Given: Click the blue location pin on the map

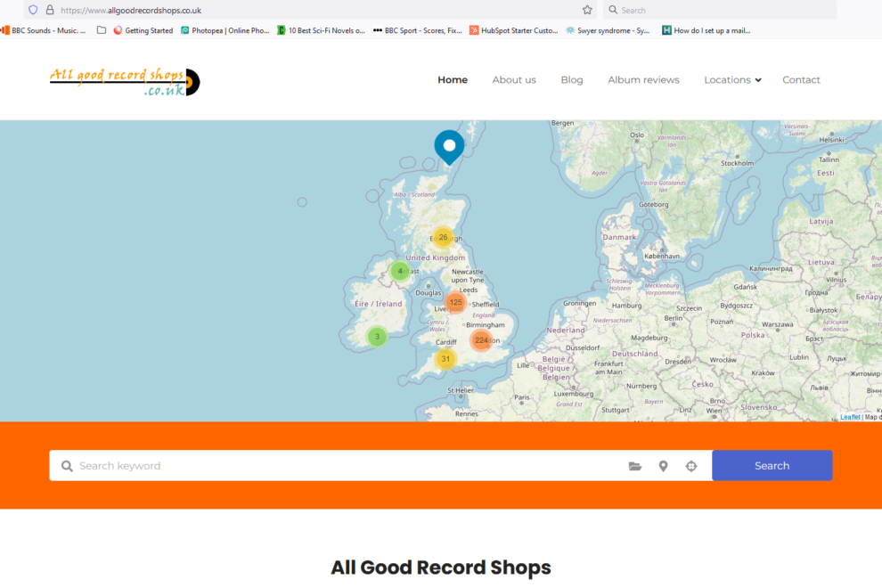Looking at the screenshot, I should point(449,145).
